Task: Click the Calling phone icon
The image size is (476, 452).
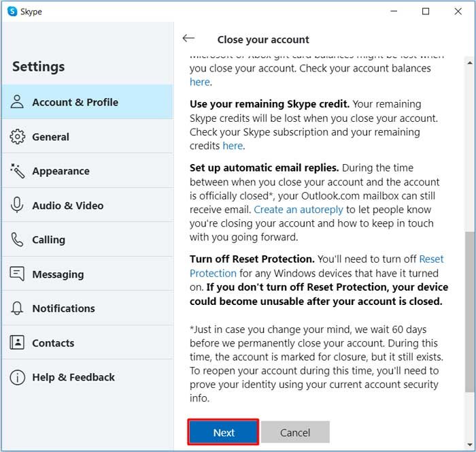Action: click(x=17, y=240)
